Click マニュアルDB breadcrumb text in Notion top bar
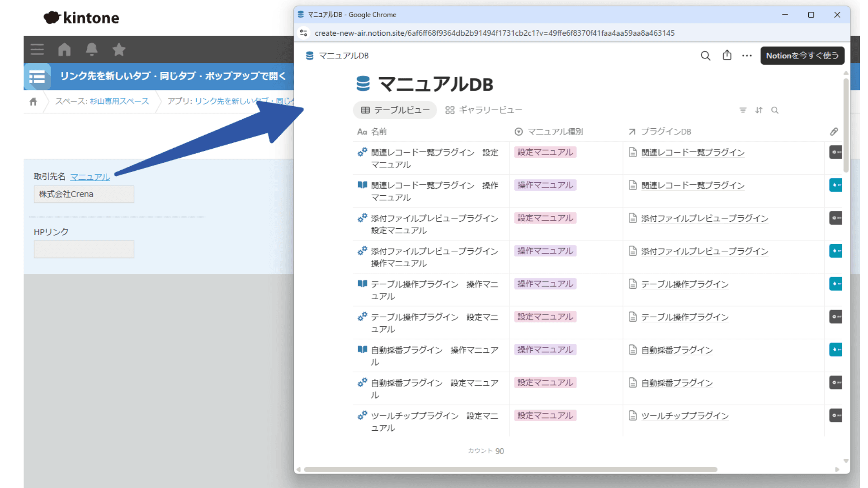The image size is (868, 488). pyautogui.click(x=344, y=56)
